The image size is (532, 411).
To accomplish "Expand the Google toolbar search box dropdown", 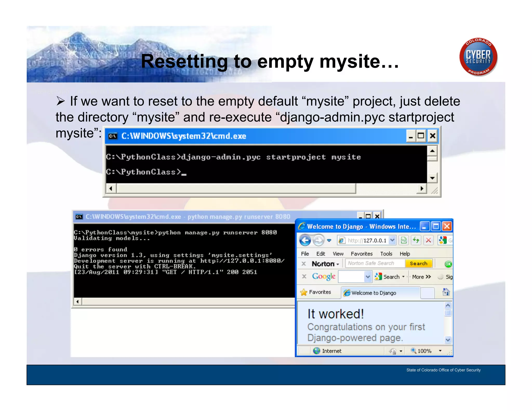I will click(368, 277).
